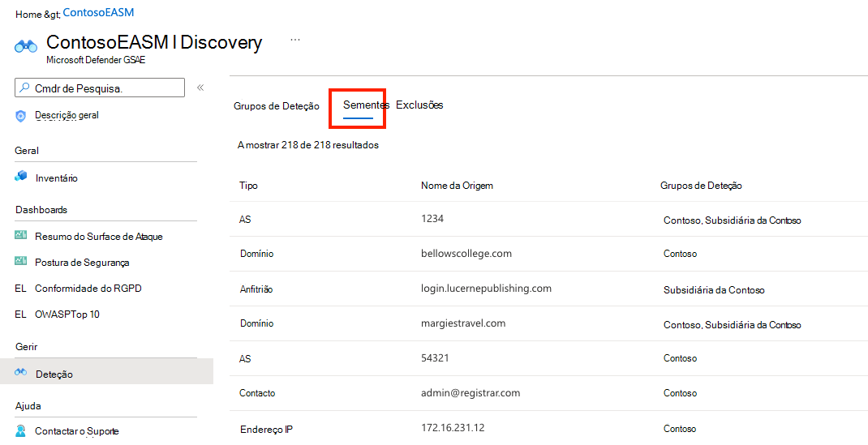Click admin@registrar.com contact seed
The image size is (868, 445).
coord(471,392)
